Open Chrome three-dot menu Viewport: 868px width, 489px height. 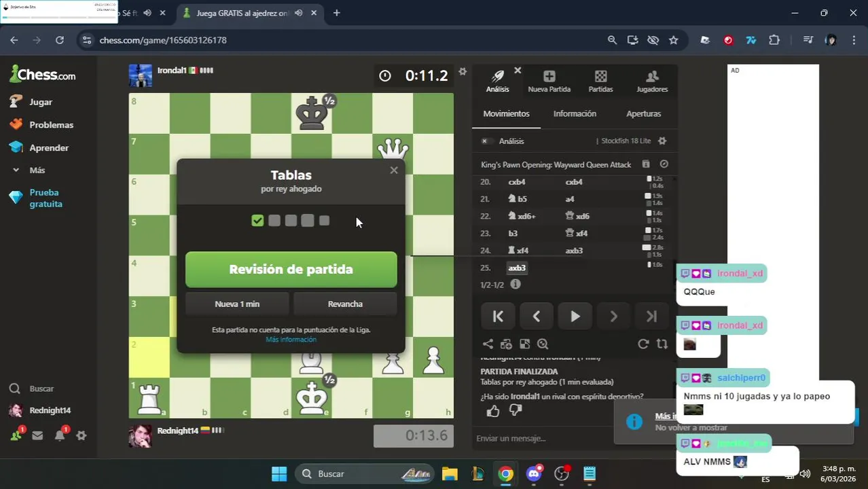click(x=854, y=40)
